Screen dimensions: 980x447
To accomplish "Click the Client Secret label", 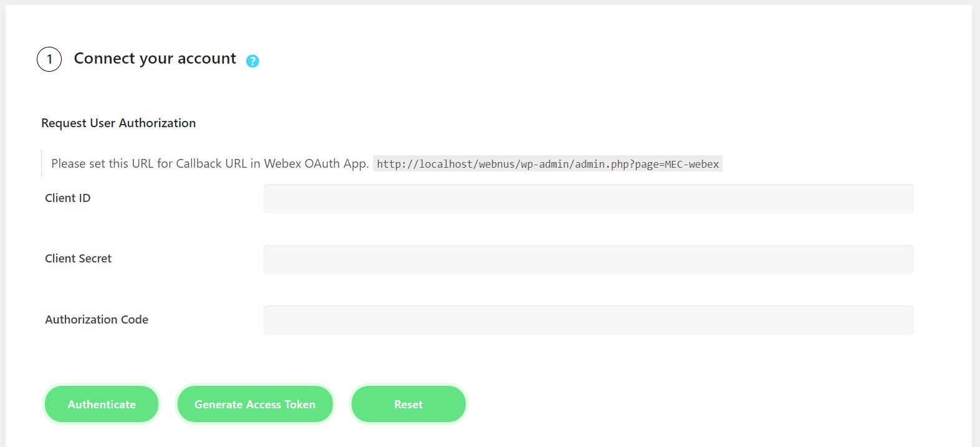I will (79, 258).
